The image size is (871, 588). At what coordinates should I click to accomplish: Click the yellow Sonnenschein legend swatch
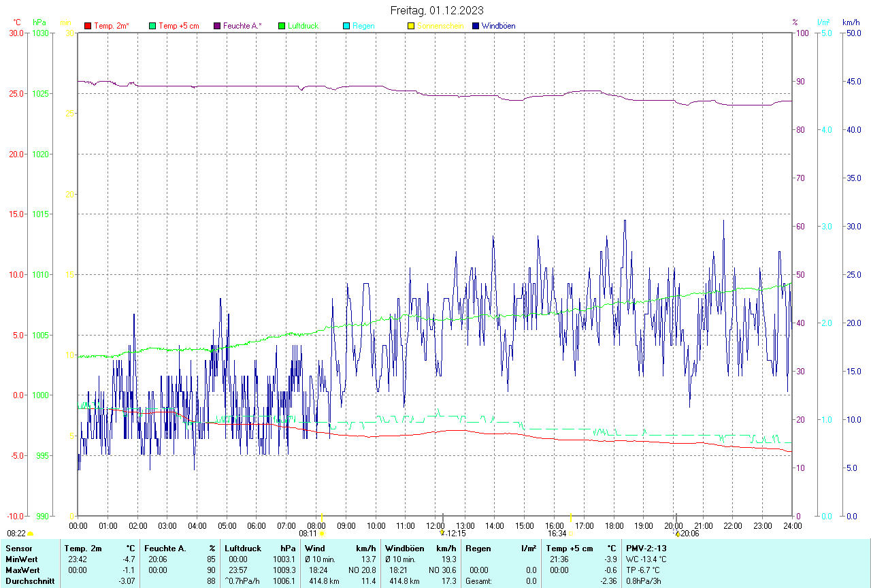411,26
